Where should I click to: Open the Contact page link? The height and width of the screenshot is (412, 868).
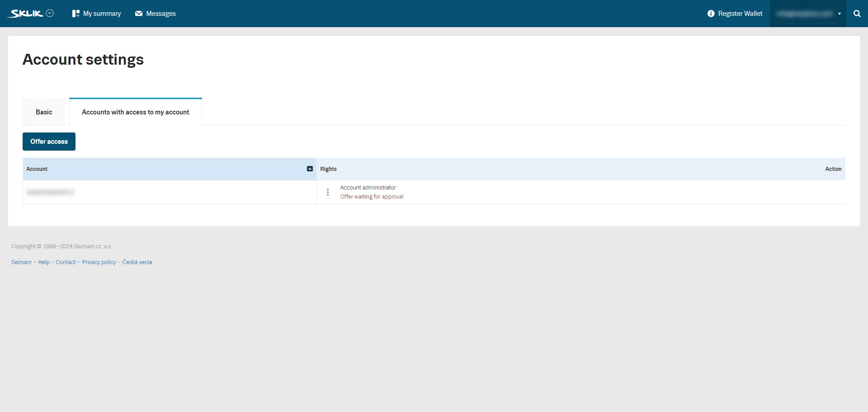coord(66,262)
